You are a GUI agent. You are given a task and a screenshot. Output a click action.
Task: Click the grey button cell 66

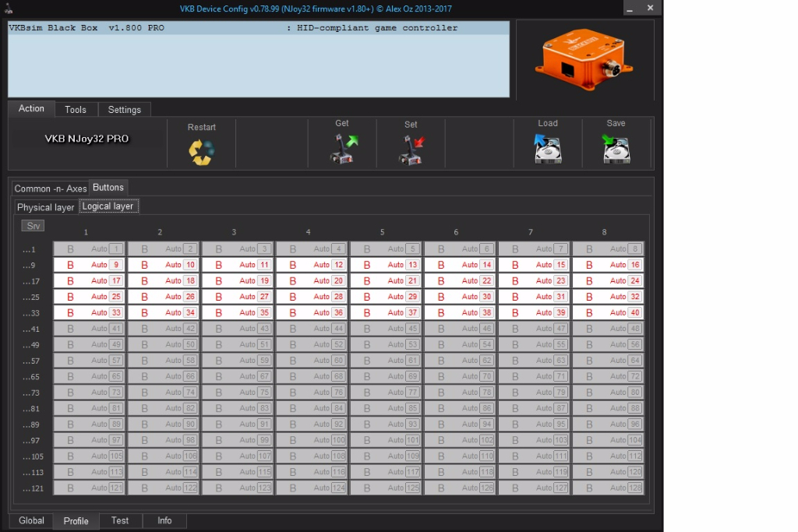click(x=164, y=376)
